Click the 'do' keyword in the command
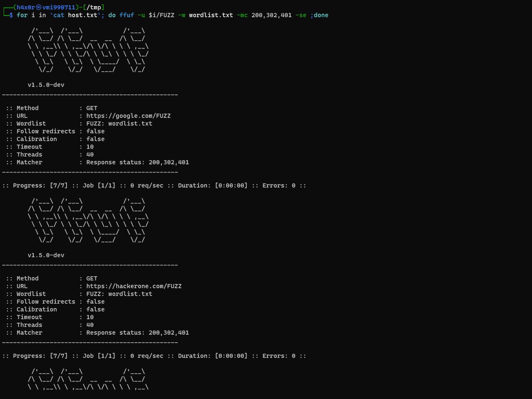Screen dimensions: 532x399 112,15
